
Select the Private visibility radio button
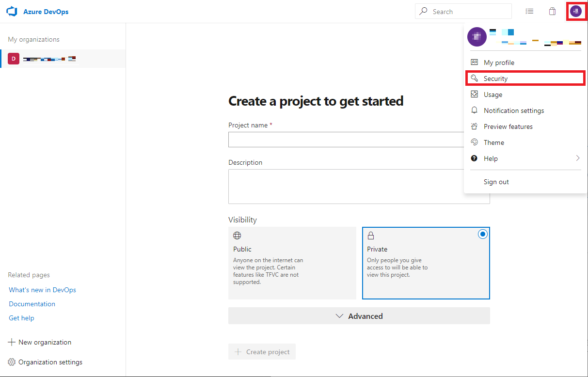(482, 234)
